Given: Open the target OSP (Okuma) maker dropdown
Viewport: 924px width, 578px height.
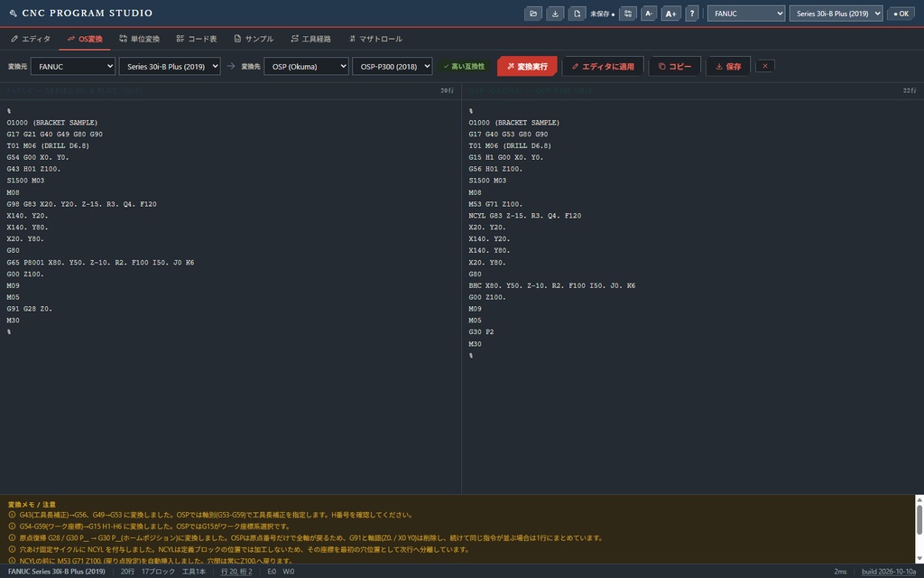Looking at the screenshot, I should coord(307,66).
